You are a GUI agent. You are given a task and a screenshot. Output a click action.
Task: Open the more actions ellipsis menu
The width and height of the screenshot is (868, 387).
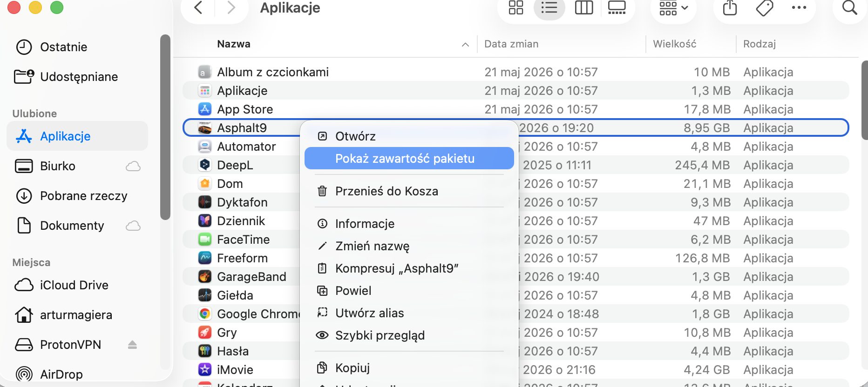[x=799, y=7]
